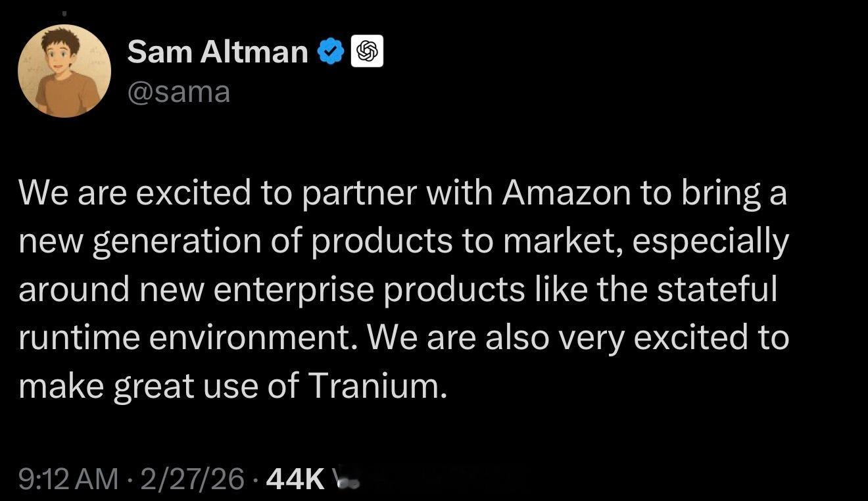The image size is (868, 501).
Task: Open profile via Sam Altman display name
Action: point(217,52)
